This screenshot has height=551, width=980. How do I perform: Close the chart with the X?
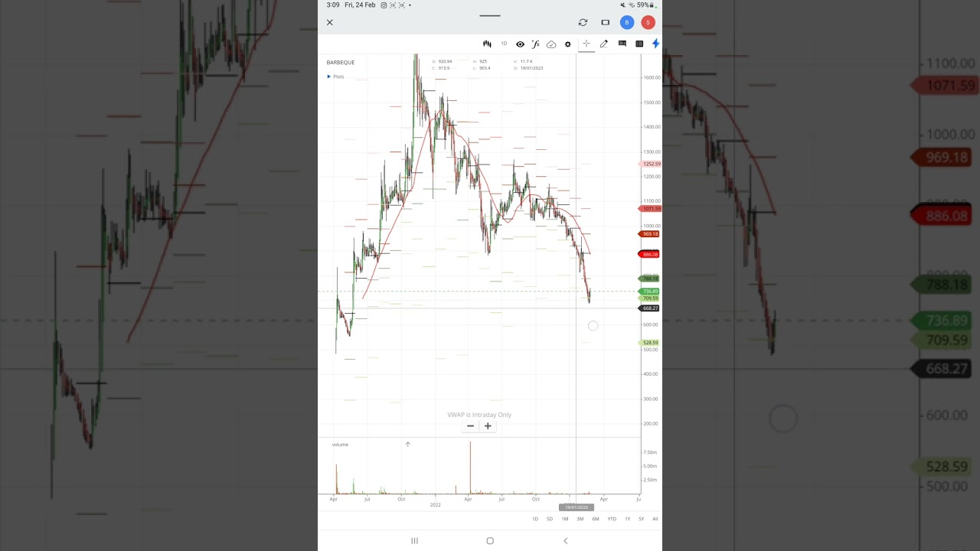[x=330, y=22]
